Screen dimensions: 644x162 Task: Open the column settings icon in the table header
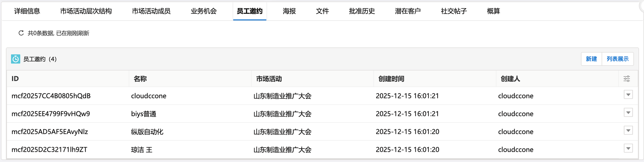point(627,79)
